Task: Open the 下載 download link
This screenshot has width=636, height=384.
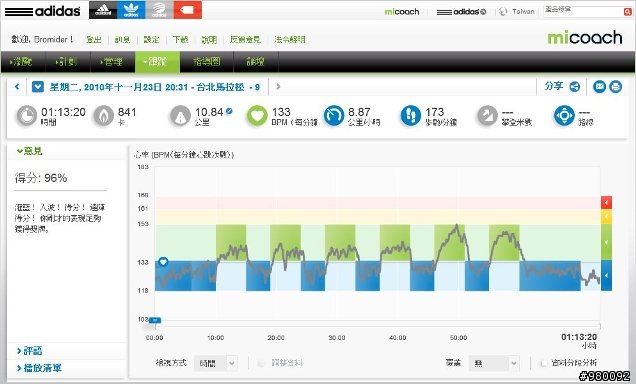Action: [x=180, y=39]
